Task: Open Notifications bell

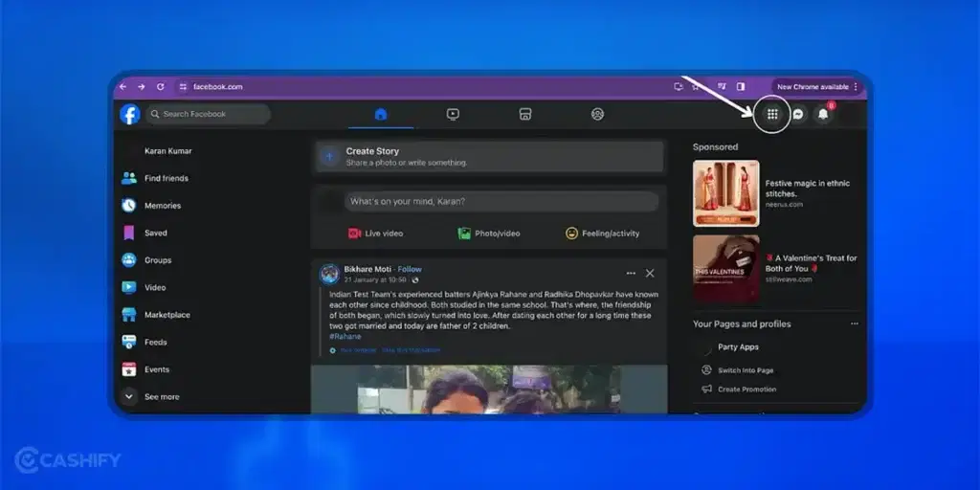Action: click(x=824, y=115)
